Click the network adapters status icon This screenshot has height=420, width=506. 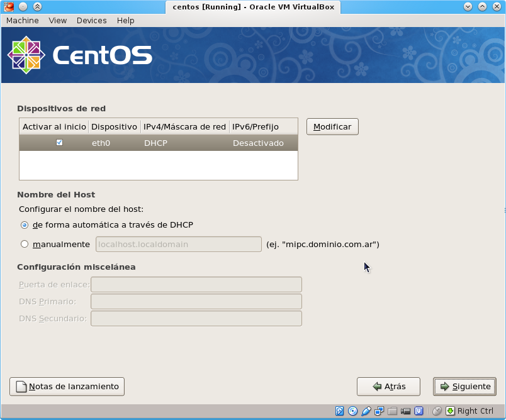379,411
